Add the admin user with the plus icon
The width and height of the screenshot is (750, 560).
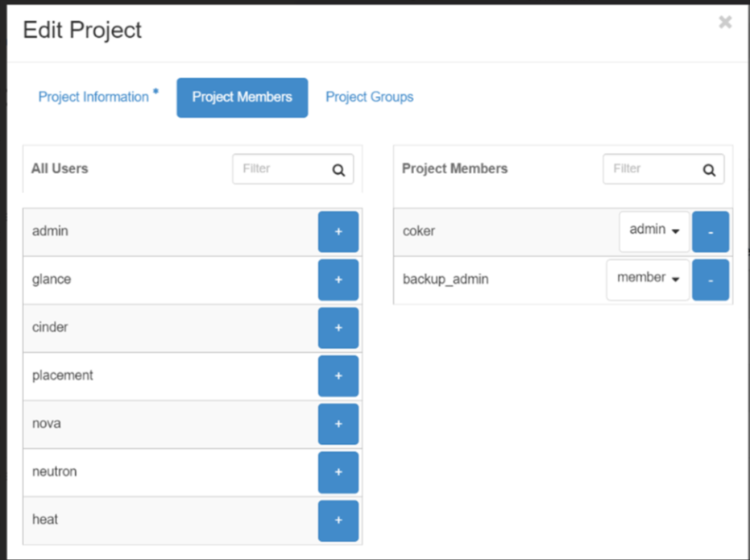[x=338, y=230]
